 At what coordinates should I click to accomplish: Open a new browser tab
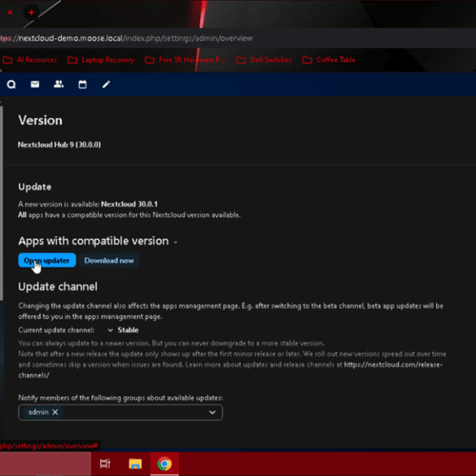[x=31, y=12]
